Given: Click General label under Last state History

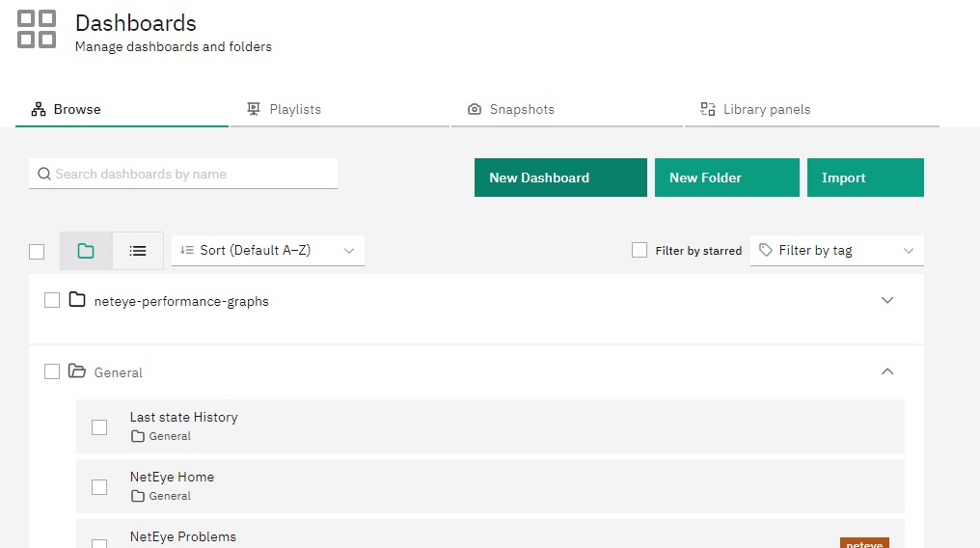Looking at the screenshot, I should 170,436.
